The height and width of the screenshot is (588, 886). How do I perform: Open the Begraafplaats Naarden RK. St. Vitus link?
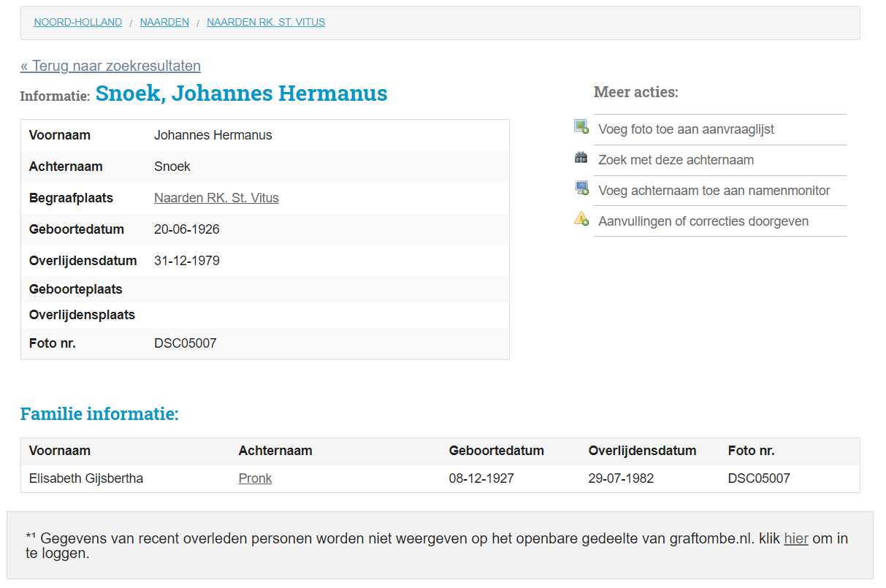pyautogui.click(x=216, y=198)
